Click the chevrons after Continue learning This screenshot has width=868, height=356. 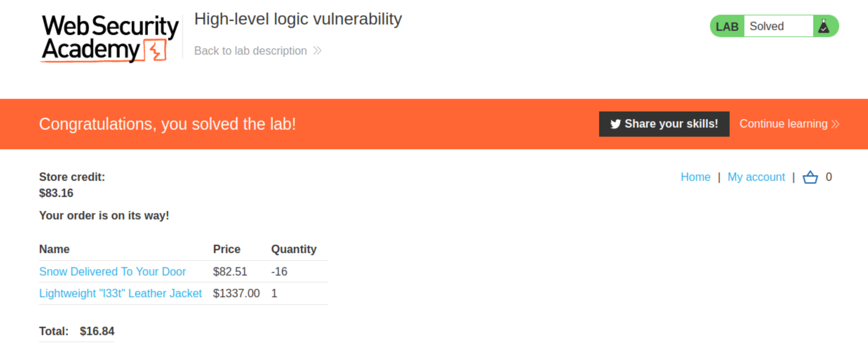(835, 124)
